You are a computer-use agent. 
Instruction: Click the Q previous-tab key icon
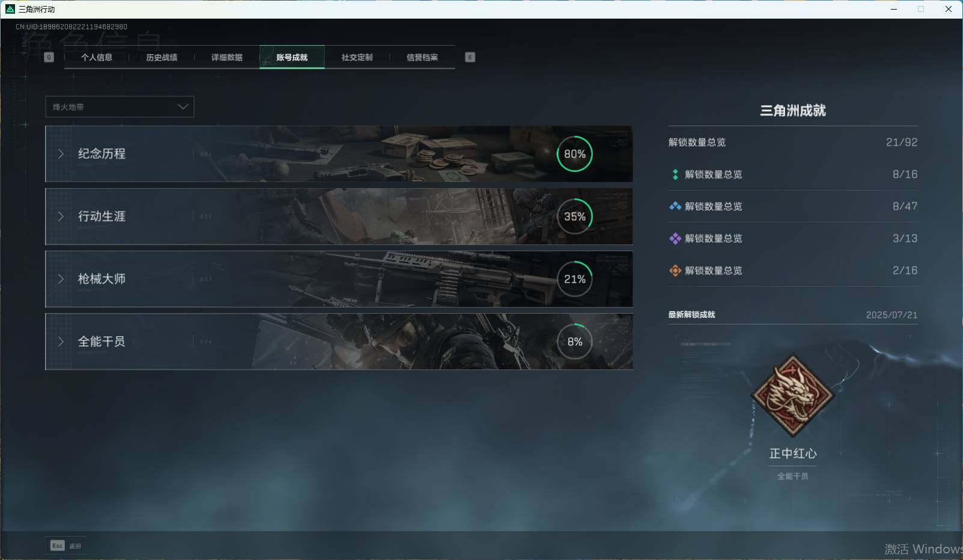(49, 57)
